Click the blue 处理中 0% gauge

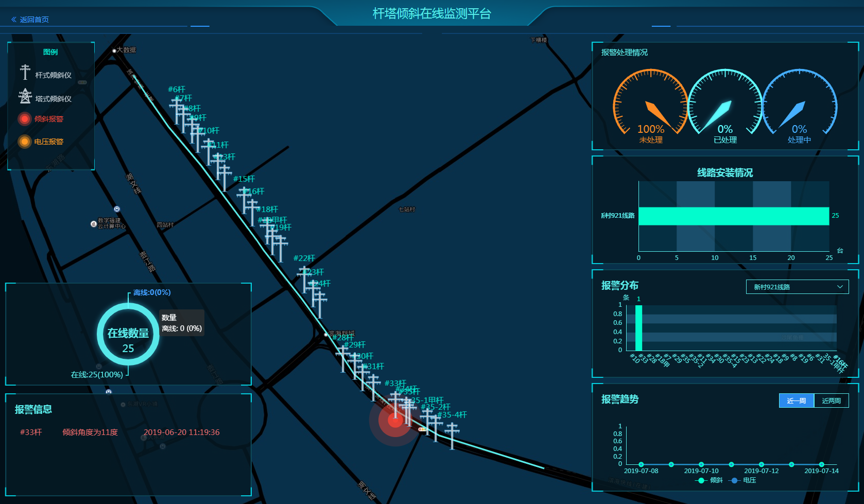pyautogui.click(x=799, y=107)
